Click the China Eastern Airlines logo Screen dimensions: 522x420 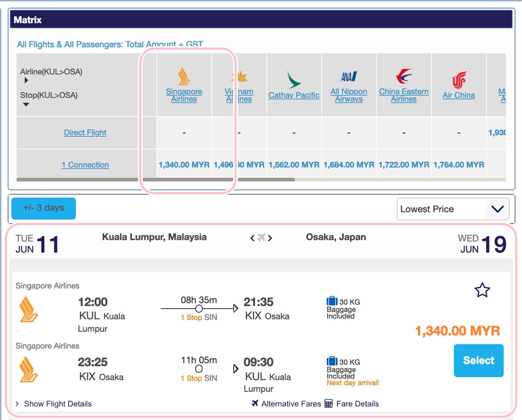404,77
